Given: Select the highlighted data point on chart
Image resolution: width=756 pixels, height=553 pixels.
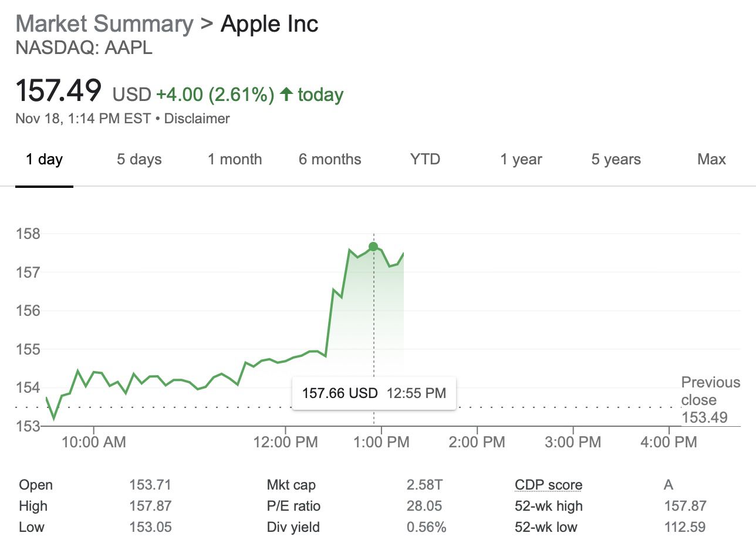Looking at the screenshot, I should (x=373, y=246).
